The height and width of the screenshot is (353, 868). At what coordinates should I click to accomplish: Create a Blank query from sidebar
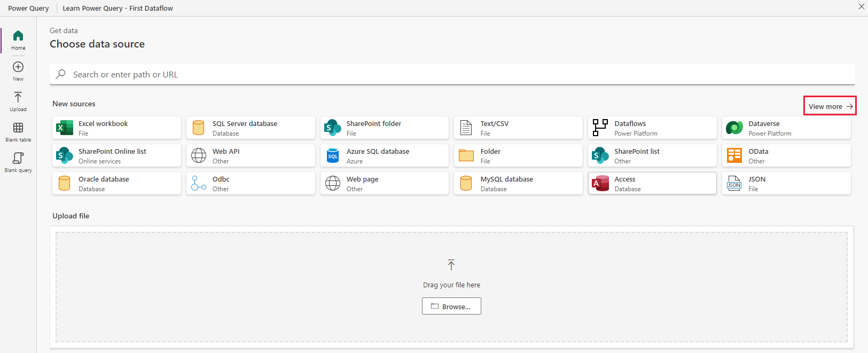18,162
